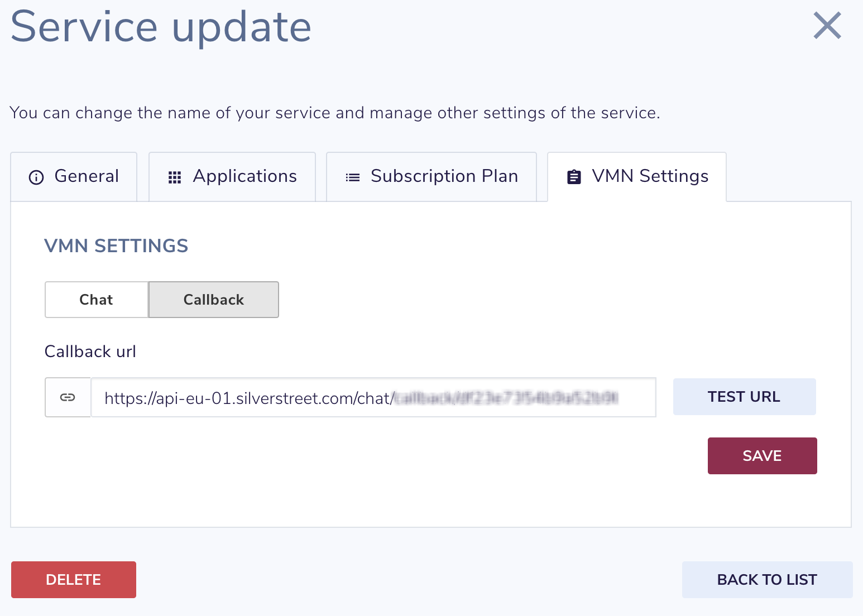Click the Callback url label
Screen dimensions: 863x616
[x=90, y=352]
